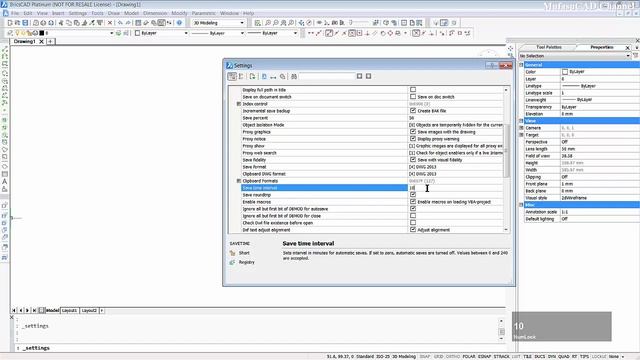
Task: Uncheck the Create BAK file checkbox
Action: point(413,111)
